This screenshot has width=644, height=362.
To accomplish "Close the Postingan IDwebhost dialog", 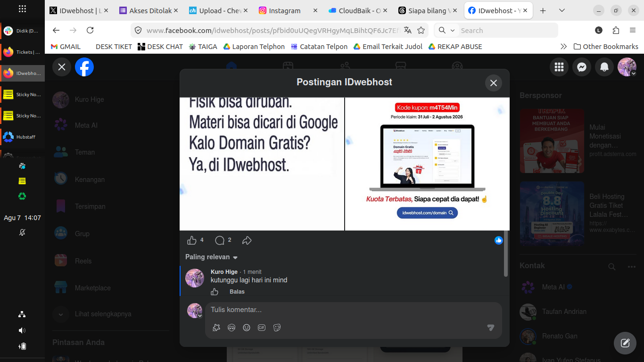I will (494, 83).
